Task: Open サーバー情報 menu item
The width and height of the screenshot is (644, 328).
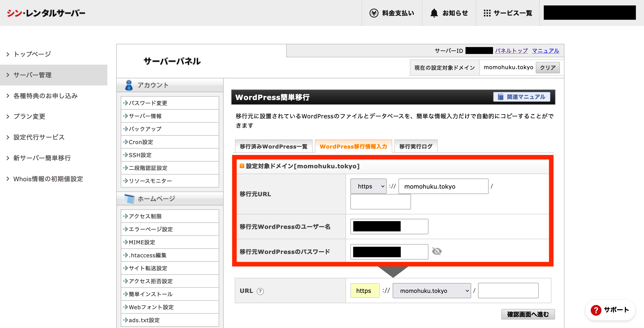Action: 170,116
